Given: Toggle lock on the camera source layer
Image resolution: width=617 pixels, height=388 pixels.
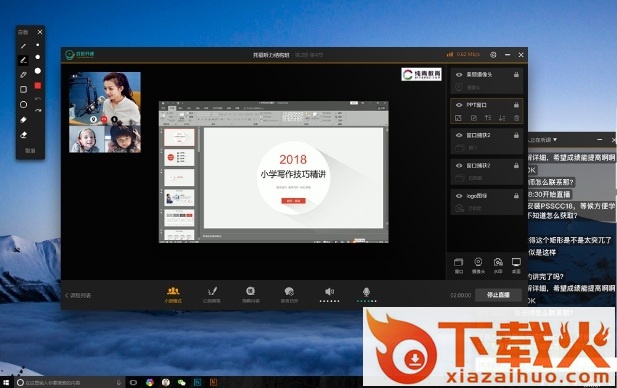Looking at the screenshot, I should (x=516, y=74).
